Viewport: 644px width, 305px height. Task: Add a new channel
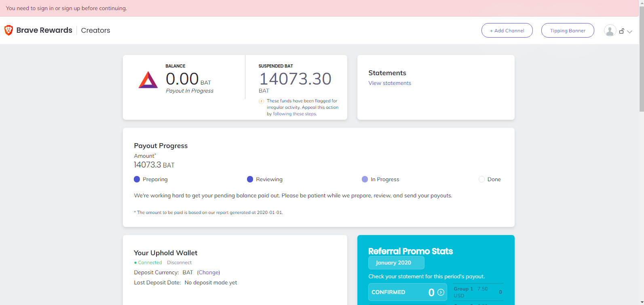[507, 30]
